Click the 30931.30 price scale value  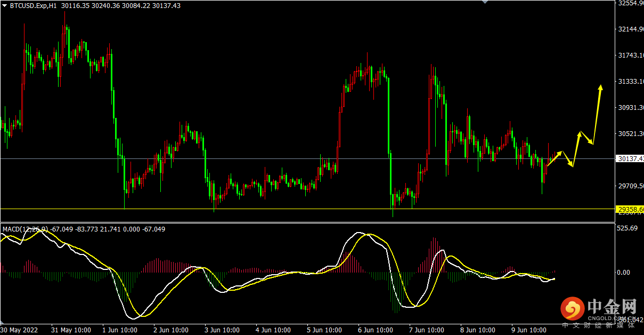pos(631,108)
